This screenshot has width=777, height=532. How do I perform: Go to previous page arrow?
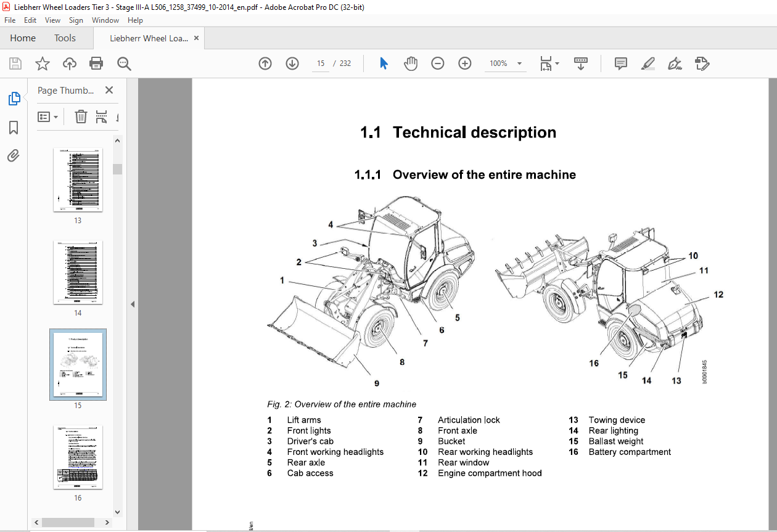point(265,63)
